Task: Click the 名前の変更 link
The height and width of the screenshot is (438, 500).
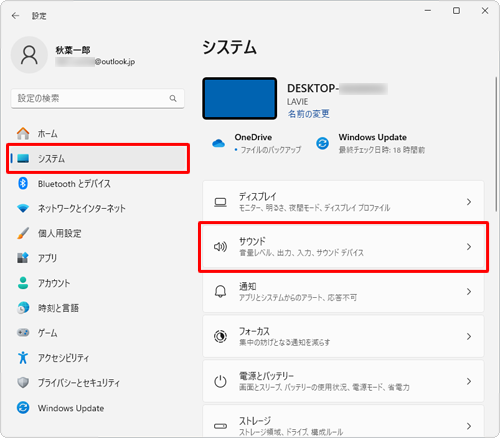Action: (x=308, y=114)
